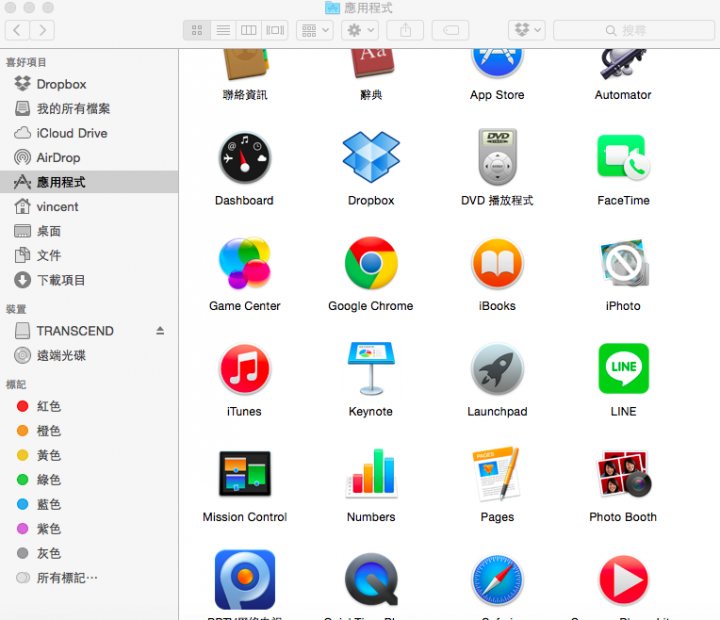Select the iPhoto app icon

[x=623, y=262]
